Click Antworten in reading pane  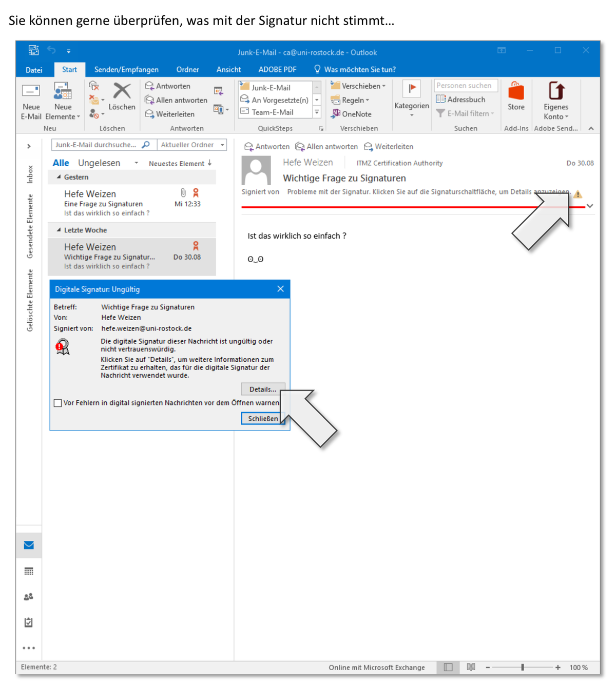pyautogui.click(x=266, y=147)
